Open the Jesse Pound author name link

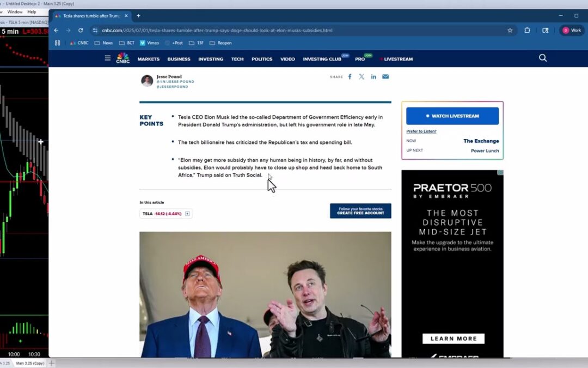click(x=169, y=77)
